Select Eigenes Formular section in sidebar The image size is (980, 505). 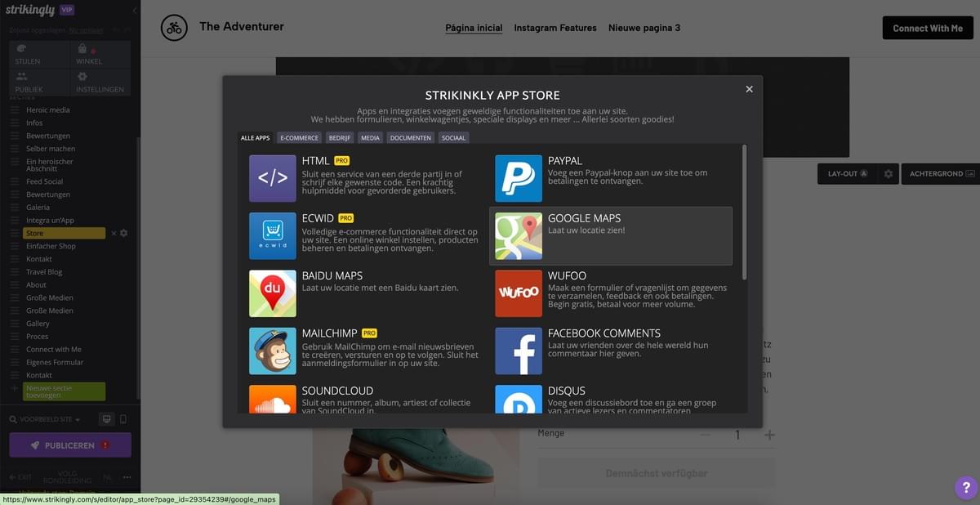click(55, 362)
